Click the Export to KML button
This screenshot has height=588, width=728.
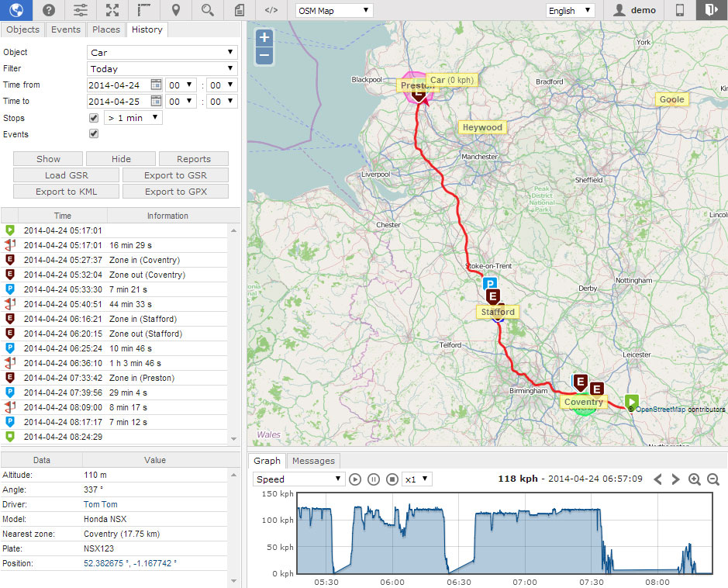coord(66,192)
